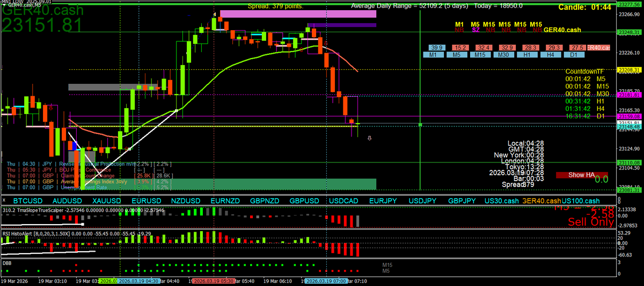Screen dimensions: 644x286
Task: Switch chart to EURNZD
Action: (x=225, y=201)
